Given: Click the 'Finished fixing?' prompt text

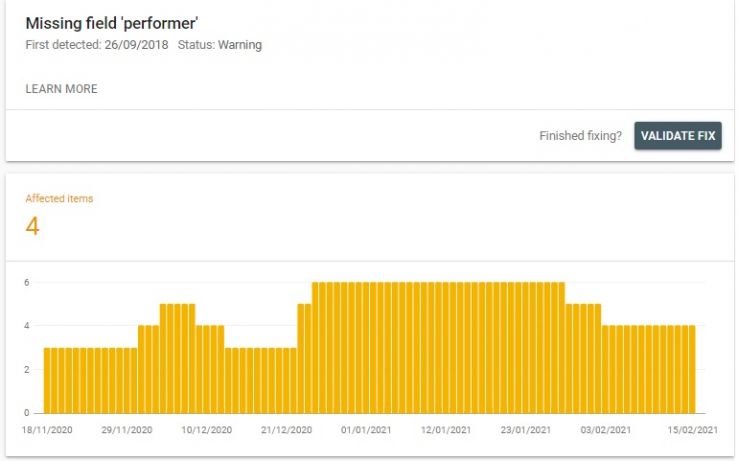Looking at the screenshot, I should (580, 136).
